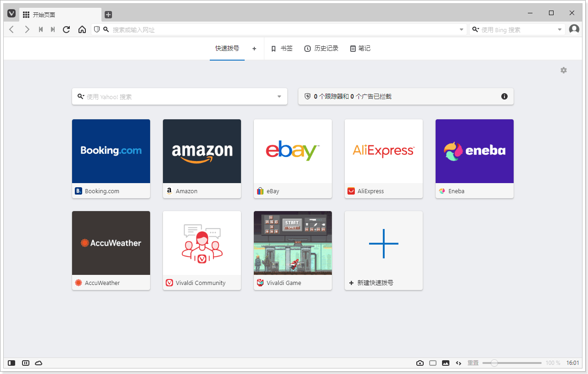The image size is (588, 374).
Task: Expand the address bar dropdown arrow
Action: coord(462,30)
